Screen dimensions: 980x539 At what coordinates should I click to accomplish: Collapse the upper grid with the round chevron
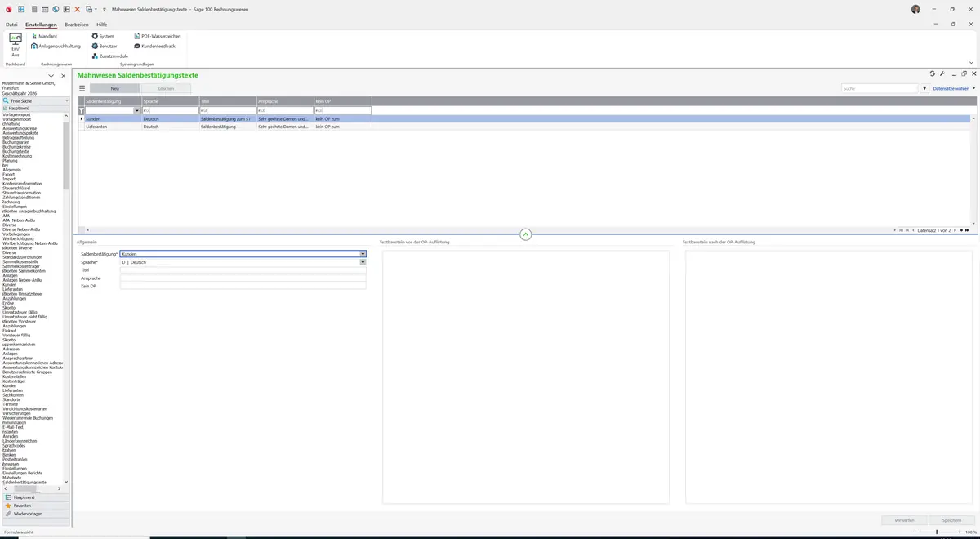pyautogui.click(x=525, y=234)
